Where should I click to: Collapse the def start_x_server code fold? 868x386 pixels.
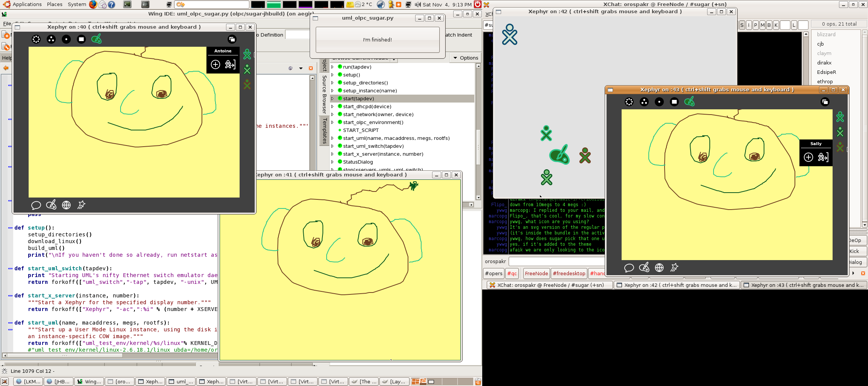click(x=11, y=296)
